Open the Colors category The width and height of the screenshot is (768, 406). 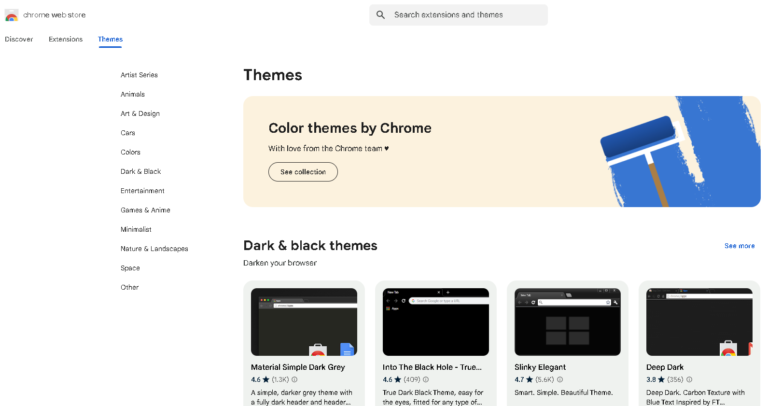click(130, 152)
